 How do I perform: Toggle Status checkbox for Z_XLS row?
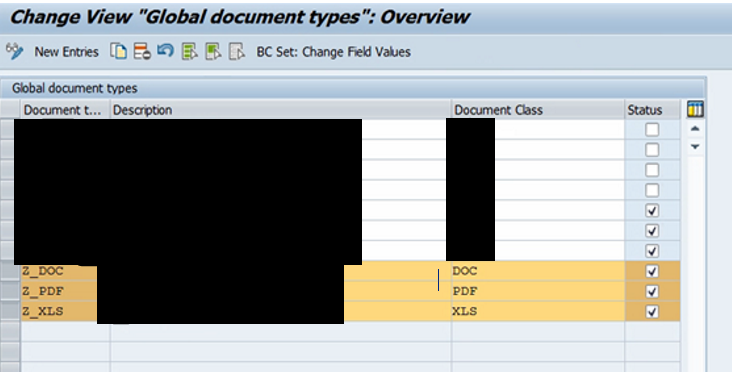(x=652, y=312)
